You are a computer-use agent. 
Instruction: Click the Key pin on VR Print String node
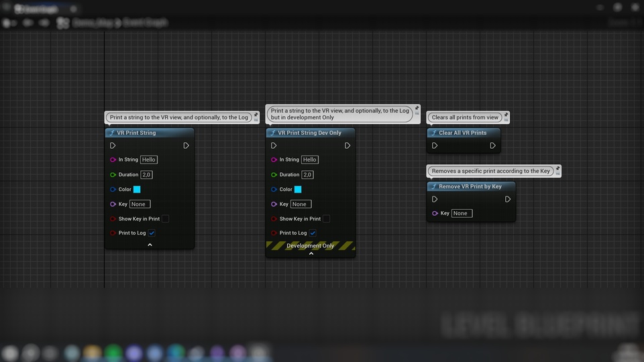coord(113,204)
